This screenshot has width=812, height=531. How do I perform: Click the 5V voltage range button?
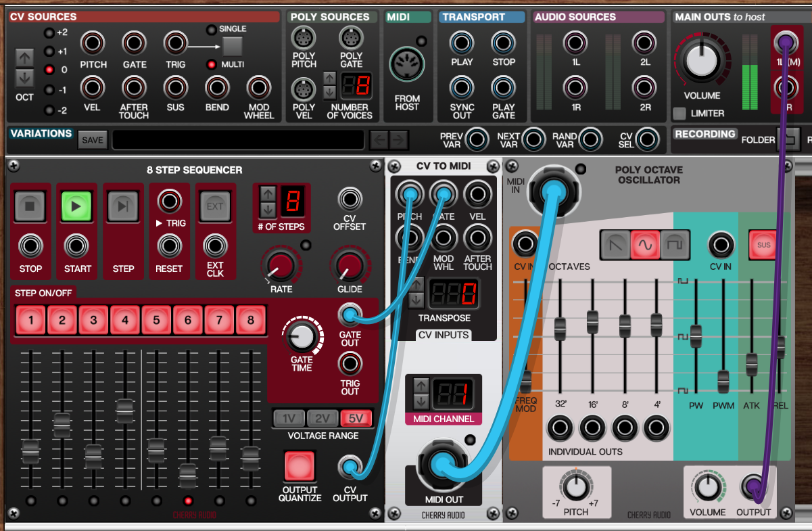tap(355, 419)
